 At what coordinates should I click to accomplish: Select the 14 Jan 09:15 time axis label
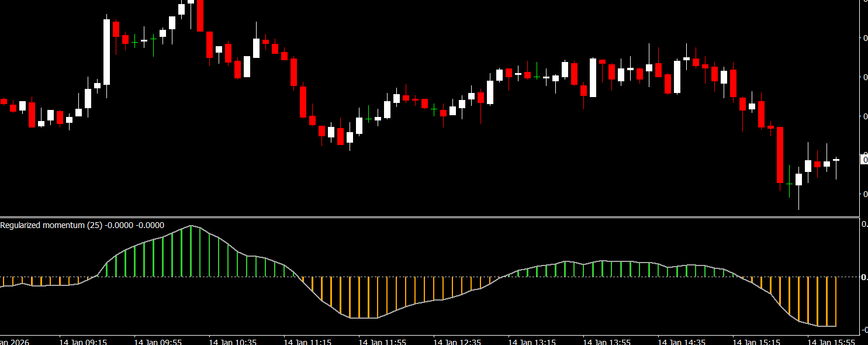point(83,341)
